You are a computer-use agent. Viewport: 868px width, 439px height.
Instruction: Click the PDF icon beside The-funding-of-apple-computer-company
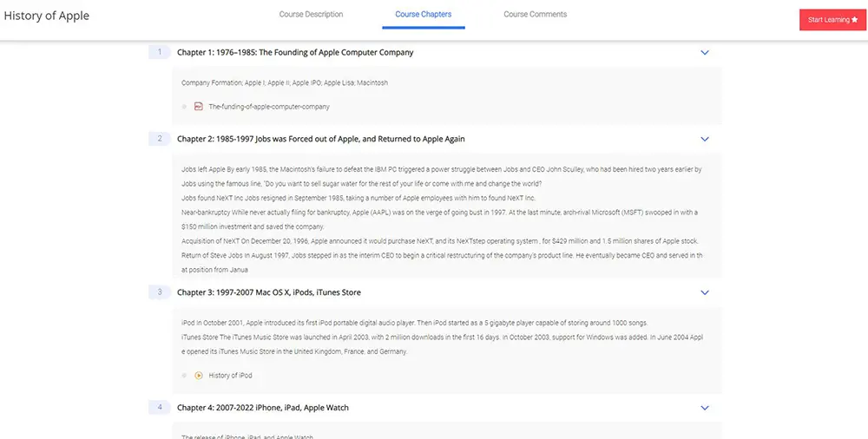coord(198,107)
